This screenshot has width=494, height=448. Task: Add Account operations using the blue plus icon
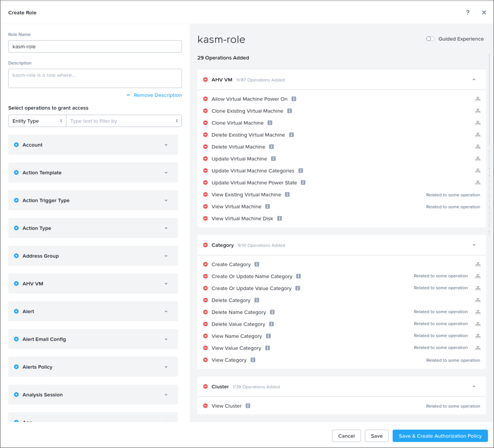pyautogui.click(x=16, y=145)
